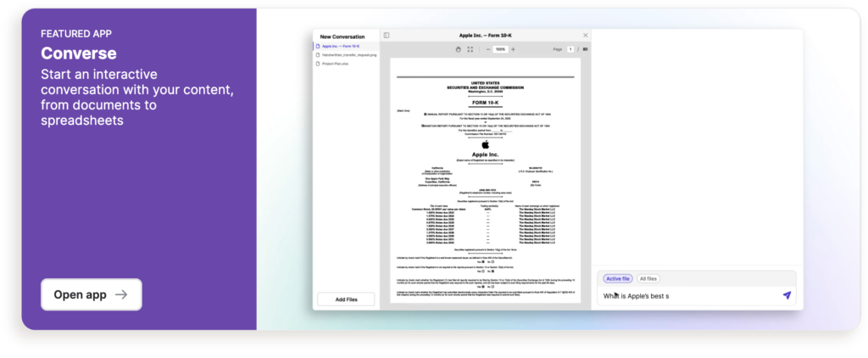Click the Add Files button
Screen dimensions: 868x358
coord(346,299)
